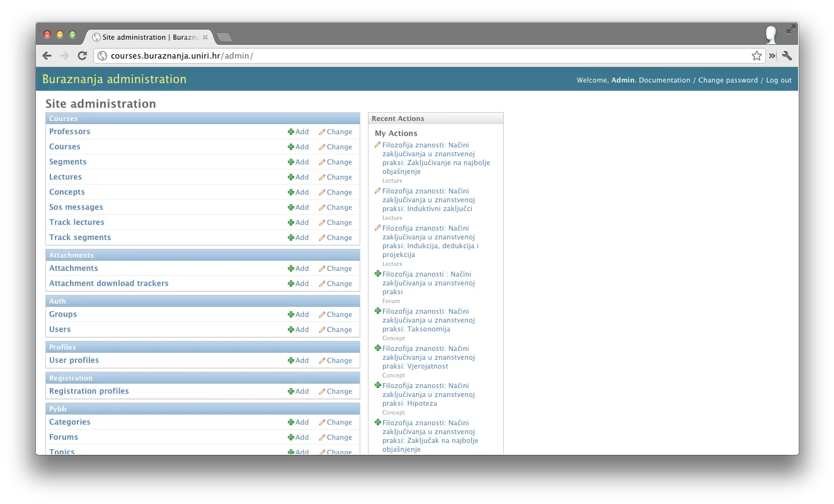
Task: Click the green plus icon beside Professors
Action: point(291,132)
